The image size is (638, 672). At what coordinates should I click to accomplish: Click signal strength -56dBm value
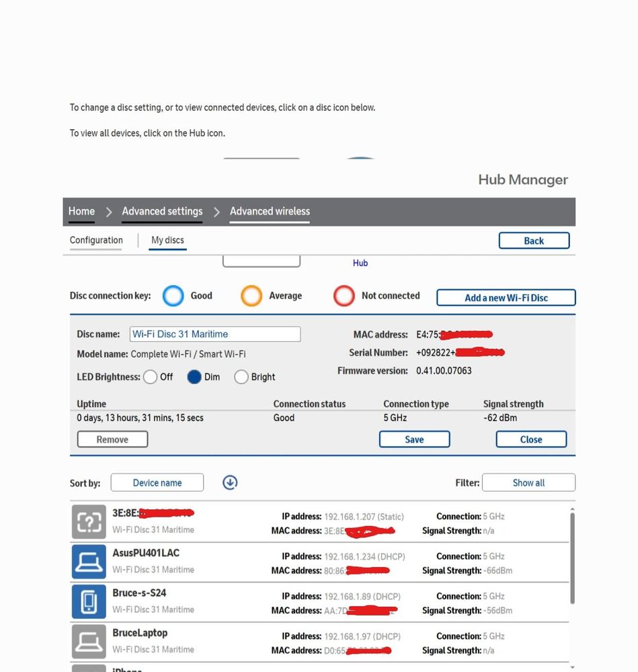coord(497,610)
